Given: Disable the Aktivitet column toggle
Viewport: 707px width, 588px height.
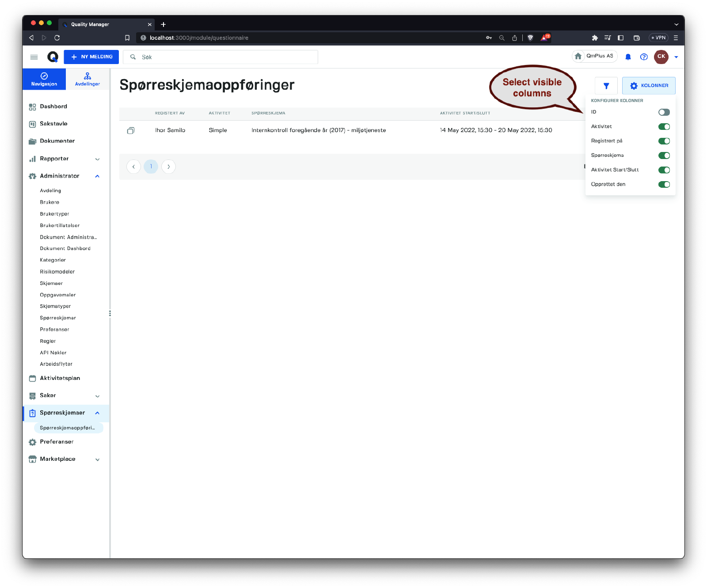Looking at the screenshot, I should pyautogui.click(x=664, y=127).
